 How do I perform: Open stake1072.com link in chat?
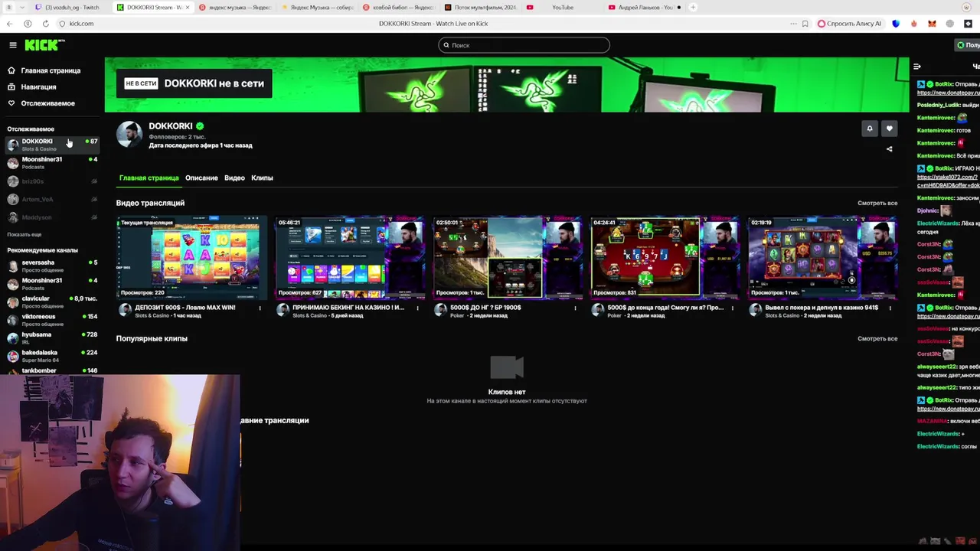tap(948, 181)
